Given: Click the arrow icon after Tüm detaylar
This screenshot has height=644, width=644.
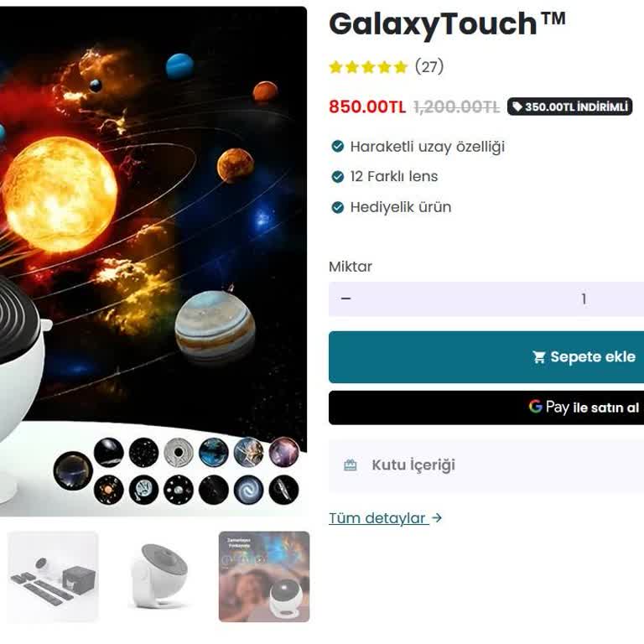Looking at the screenshot, I should click(437, 517).
